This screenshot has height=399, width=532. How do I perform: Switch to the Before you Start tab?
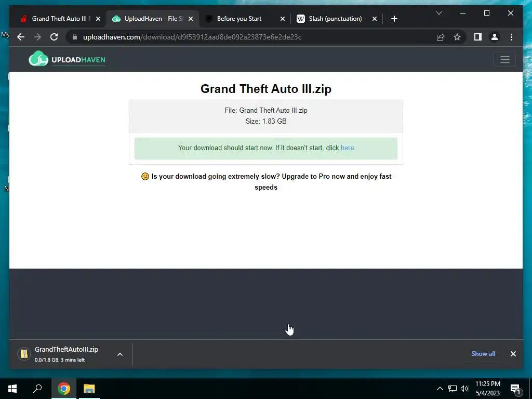(x=239, y=19)
